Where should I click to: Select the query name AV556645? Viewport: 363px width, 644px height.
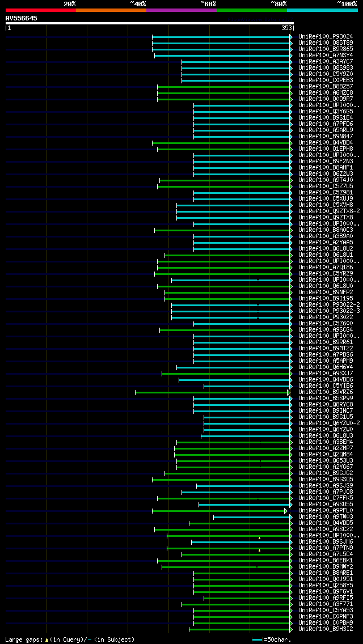(x=22, y=18)
